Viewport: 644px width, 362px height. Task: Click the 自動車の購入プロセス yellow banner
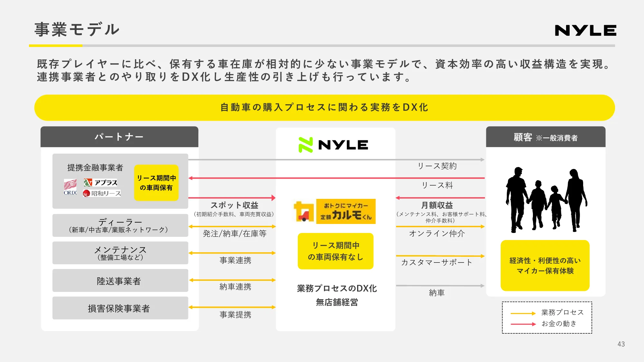point(325,107)
